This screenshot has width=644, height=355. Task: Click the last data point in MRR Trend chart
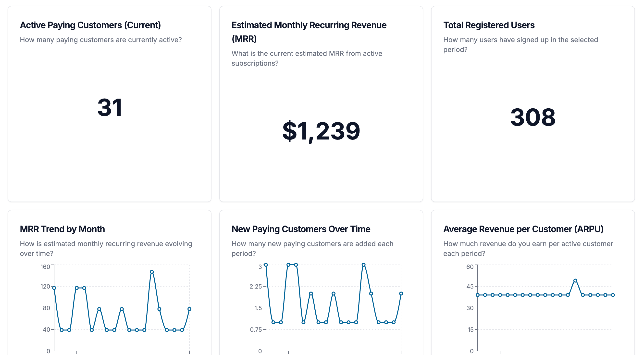tap(189, 309)
